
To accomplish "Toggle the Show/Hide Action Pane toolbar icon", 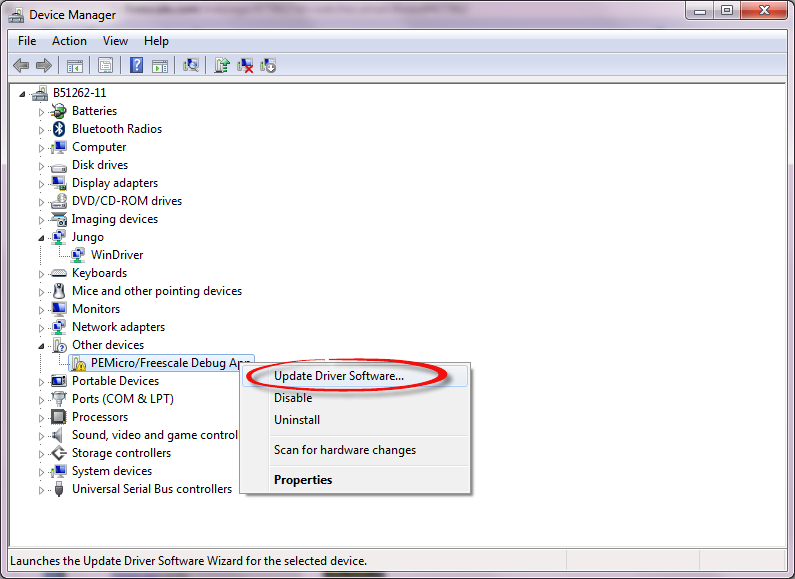I will click(160, 65).
